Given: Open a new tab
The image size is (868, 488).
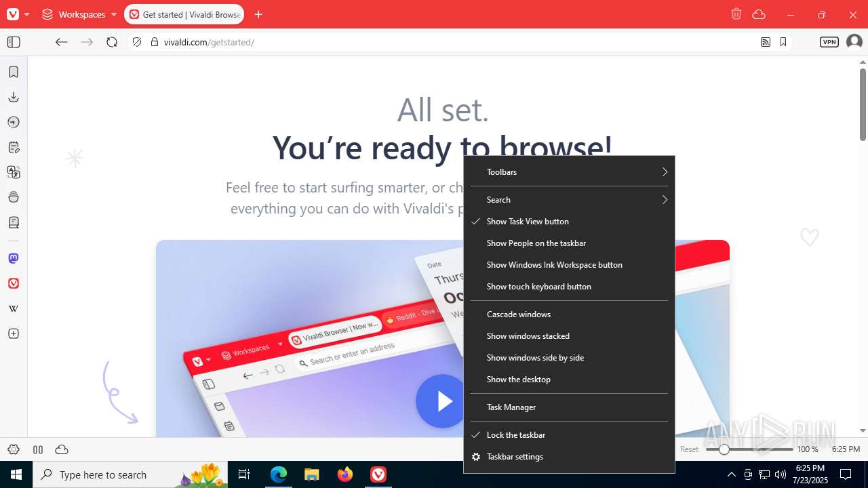Looking at the screenshot, I should tap(258, 14).
